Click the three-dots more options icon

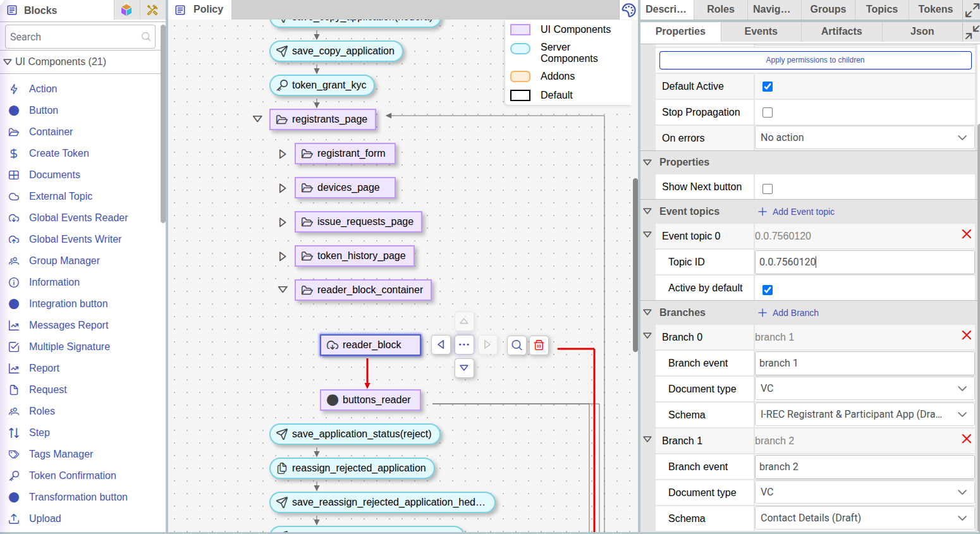pyautogui.click(x=464, y=345)
